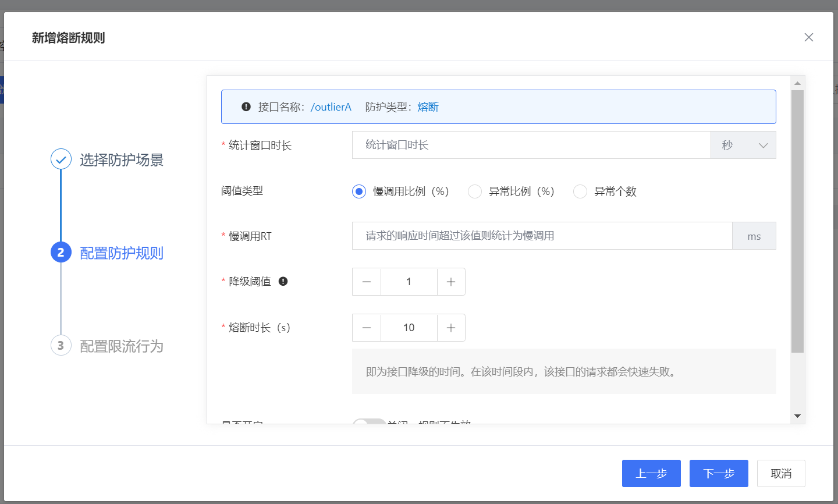Click the 熔断 protection type link
This screenshot has width=838, height=504.
click(428, 107)
